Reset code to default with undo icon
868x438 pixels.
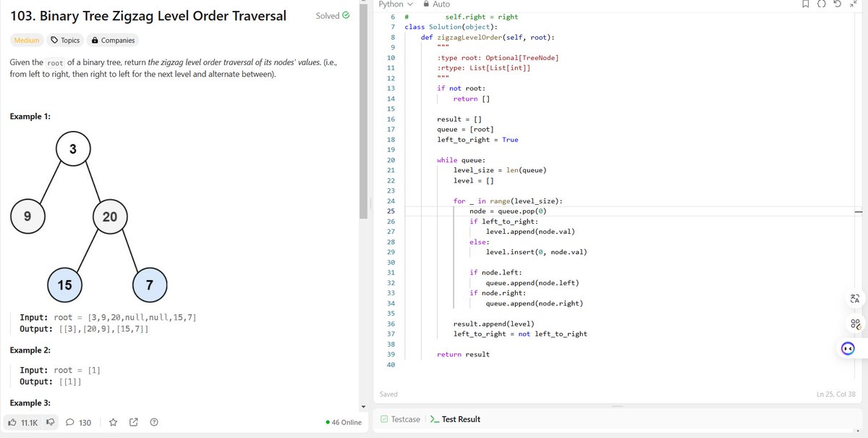click(x=838, y=4)
